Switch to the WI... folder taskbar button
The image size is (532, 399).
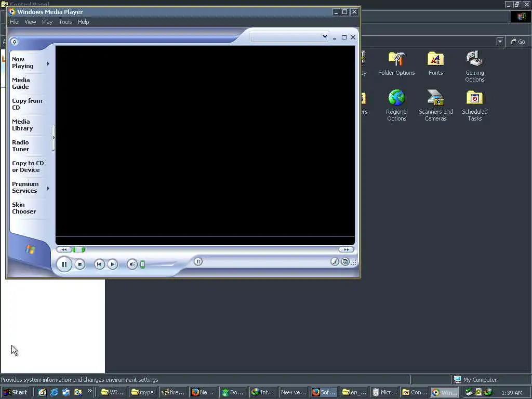tap(113, 392)
